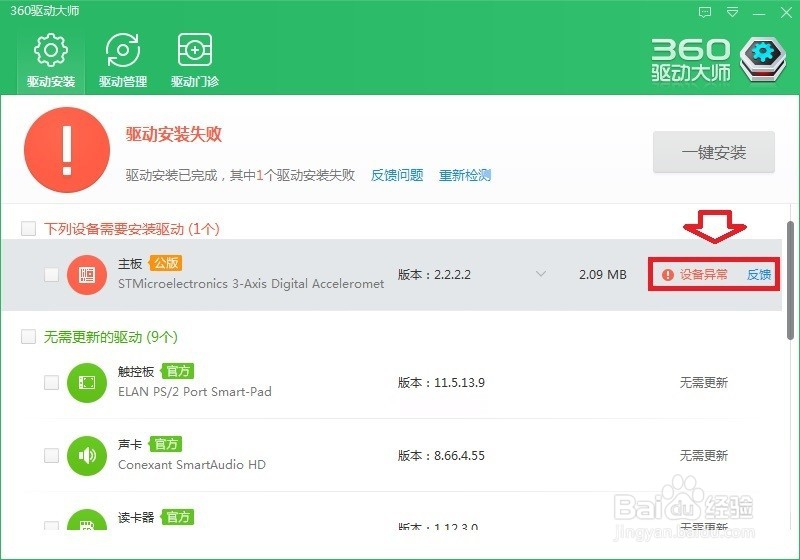The height and width of the screenshot is (560, 800).
Task: Click the 驱动安装失败 heading
Action: point(174,134)
